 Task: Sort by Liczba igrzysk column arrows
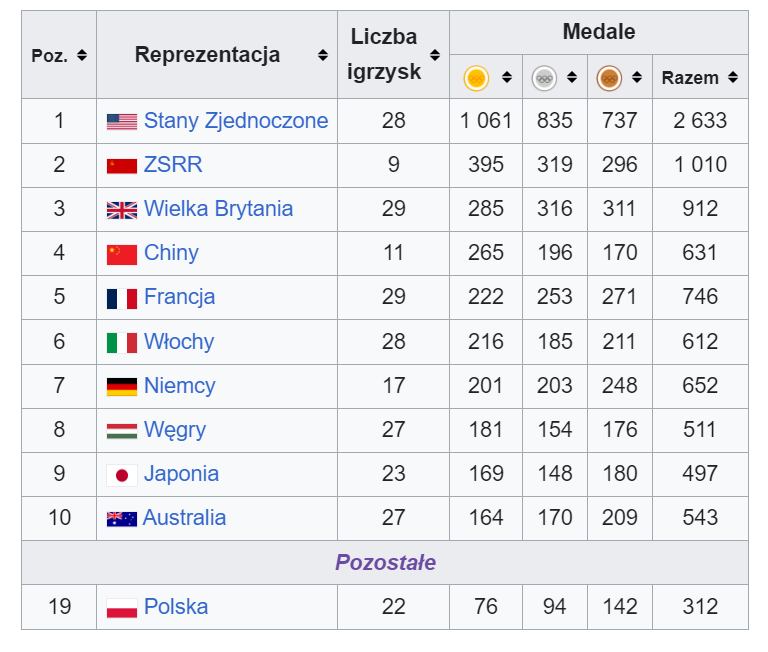434,55
